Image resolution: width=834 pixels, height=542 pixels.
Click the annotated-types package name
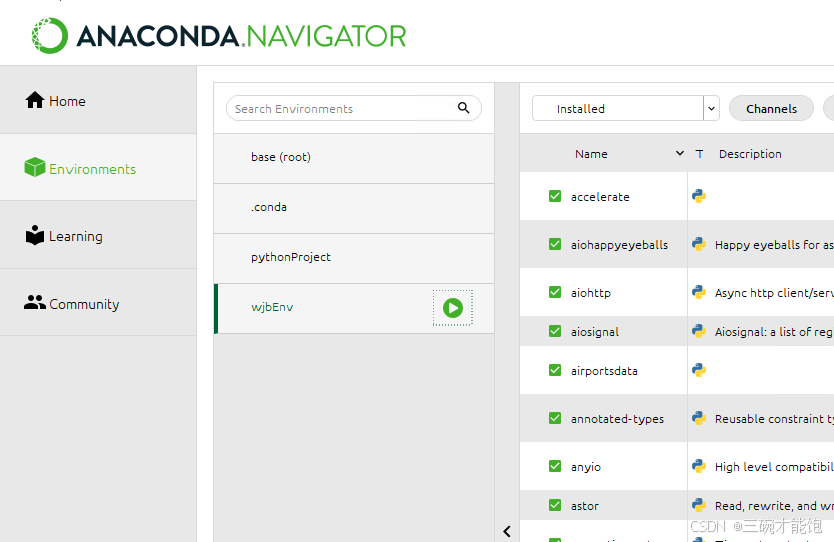point(617,419)
